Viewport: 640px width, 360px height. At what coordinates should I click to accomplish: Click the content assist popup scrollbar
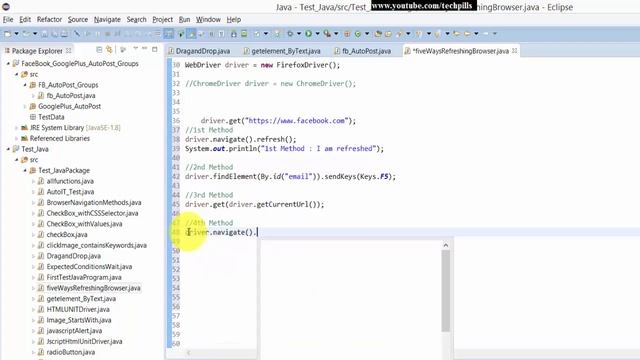click(x=446, y=291)
